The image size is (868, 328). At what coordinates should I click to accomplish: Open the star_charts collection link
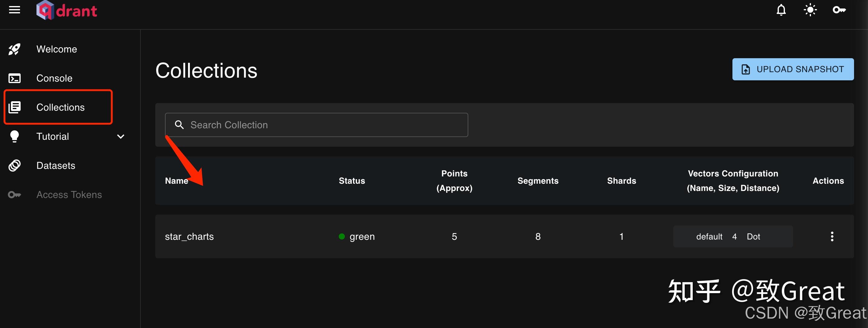[189, 236]
